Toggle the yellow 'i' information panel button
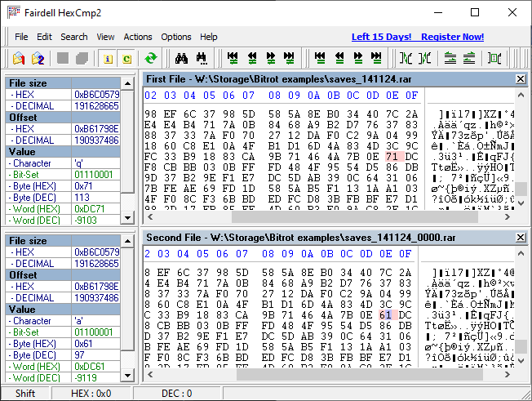This screenshot has height=401, width=532. [x=108, y=59]
